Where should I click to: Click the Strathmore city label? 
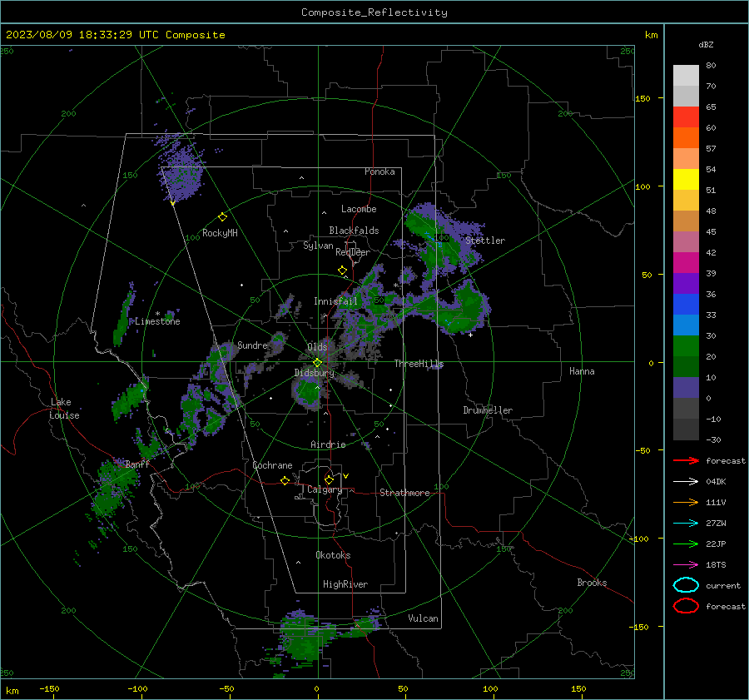coord(404,493)
